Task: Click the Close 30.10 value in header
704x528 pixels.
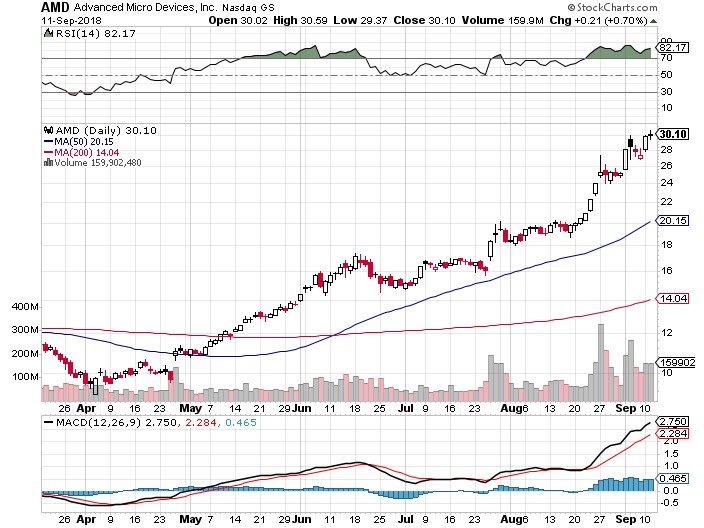Action: (424, 20)
